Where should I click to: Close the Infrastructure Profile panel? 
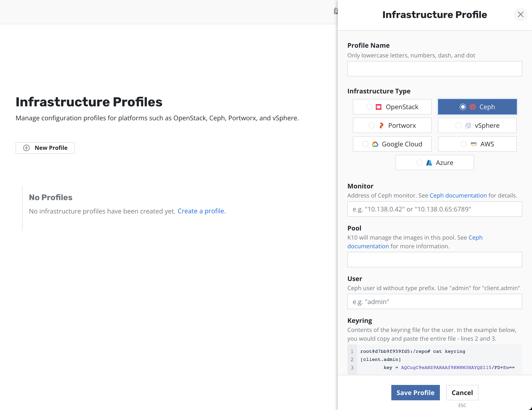pos(520,15)
